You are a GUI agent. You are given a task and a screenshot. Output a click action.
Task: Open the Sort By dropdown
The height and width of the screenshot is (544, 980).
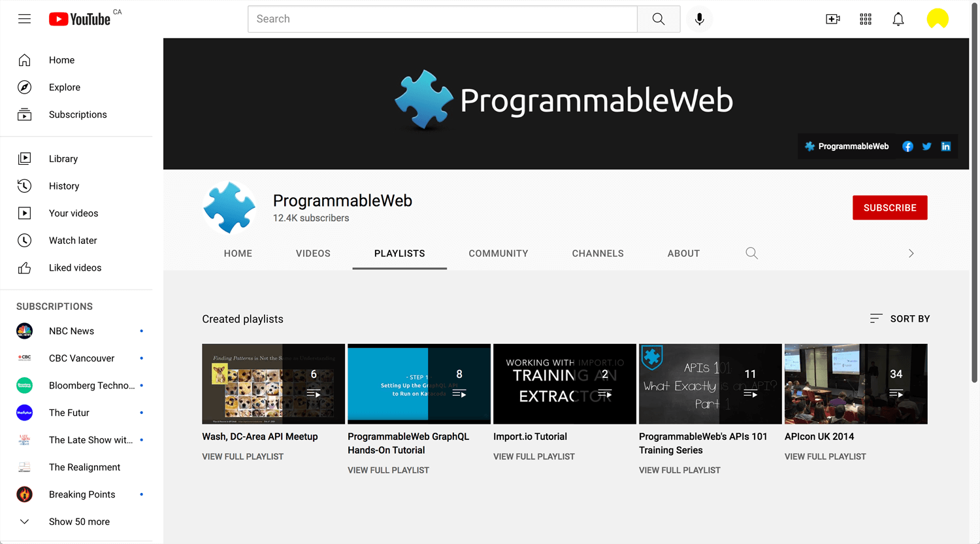coord(900,318)
